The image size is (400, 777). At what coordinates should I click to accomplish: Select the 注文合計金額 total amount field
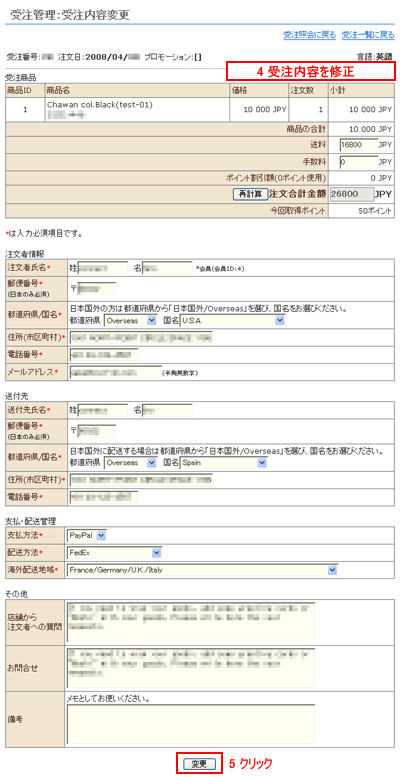tap(350, 194)
